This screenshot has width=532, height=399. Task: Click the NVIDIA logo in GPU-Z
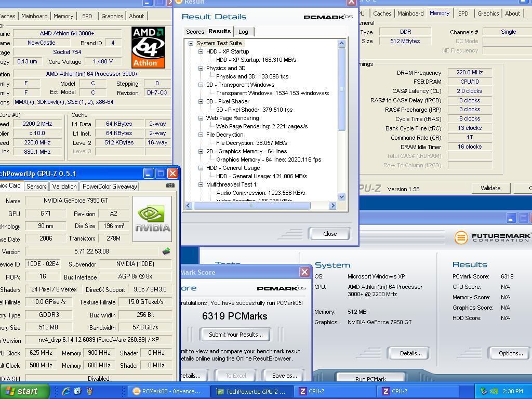152,219
